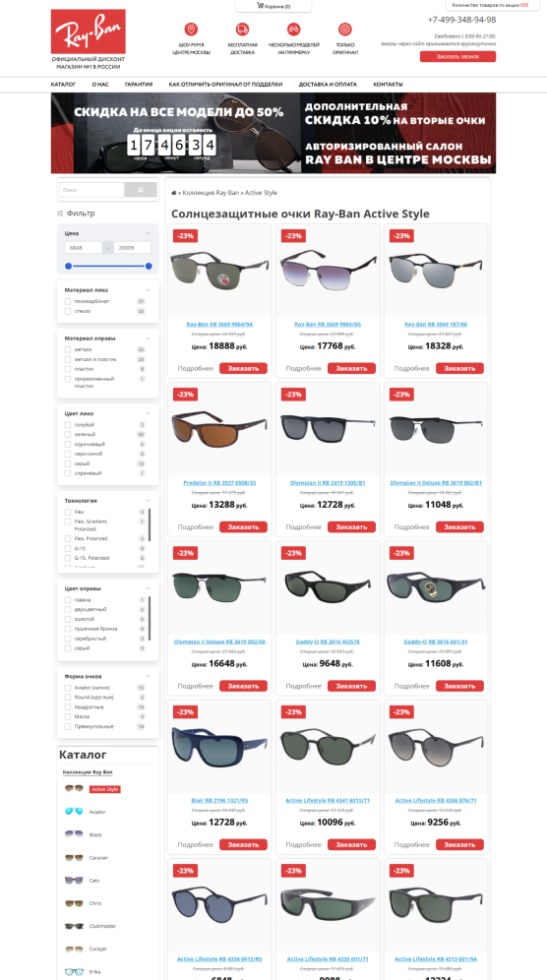The height and width of the screenshot is (980, 547).
Task: Click the Только оригинал badge icon
Action: click(x=345, y=30)
